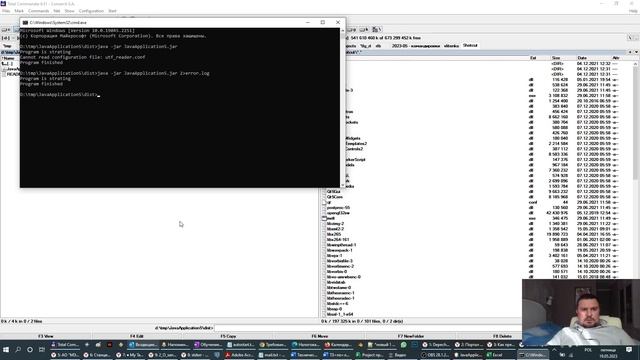Open the notification center icon in tray

pyautogui.click(x=629, y=350)
